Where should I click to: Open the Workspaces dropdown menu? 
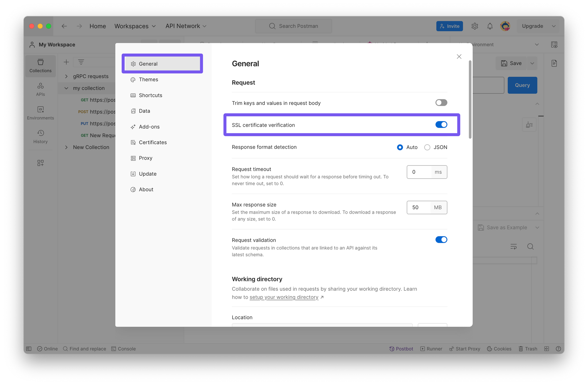point(135,26)
